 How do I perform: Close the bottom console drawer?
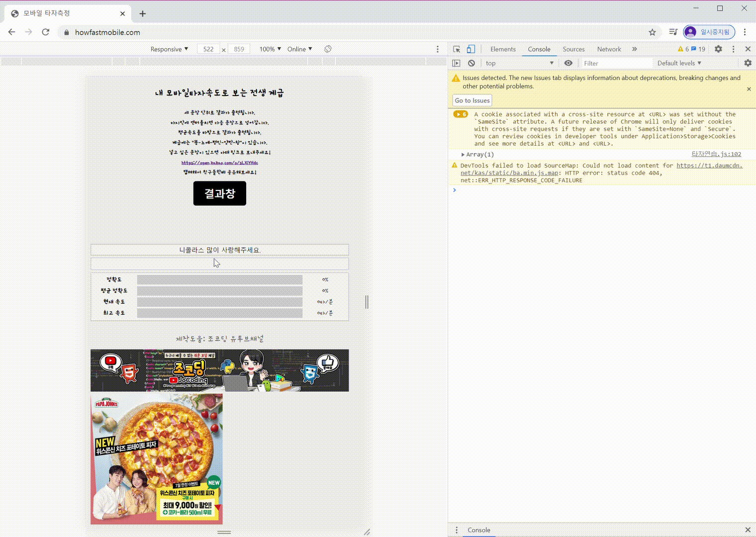click(748, 530)
